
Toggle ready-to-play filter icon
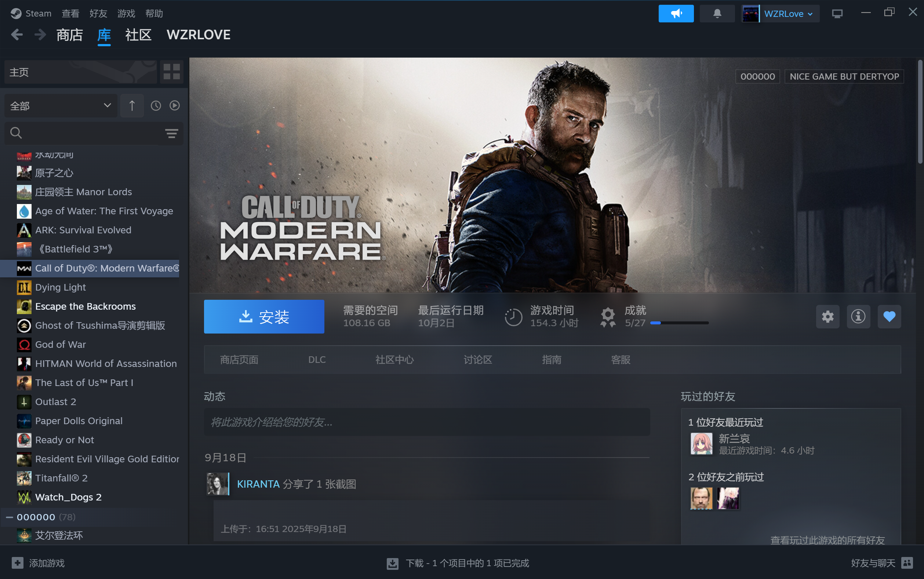click(175, 106)
